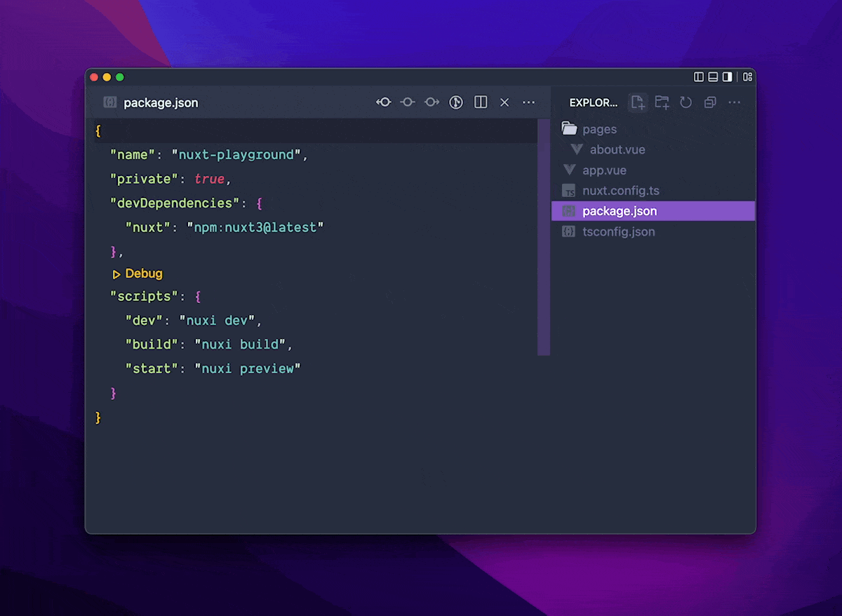This screenshot has height=616, width=842.
Task: Click the editor minimap scroll slider
Action: (544, 237)
